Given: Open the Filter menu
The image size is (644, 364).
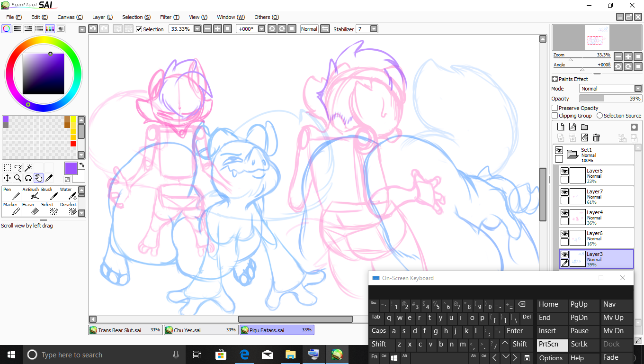Looking at the screenshot, I should [x=170, y=17].
